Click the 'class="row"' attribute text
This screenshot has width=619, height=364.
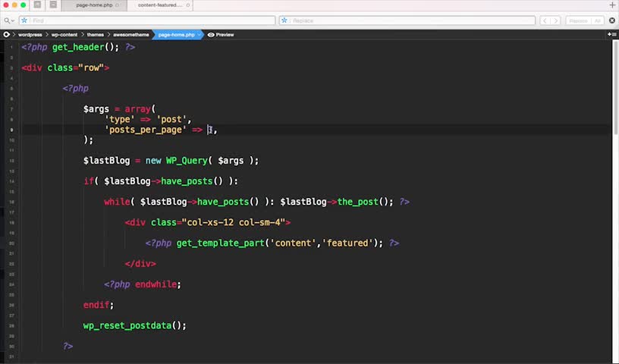point(76,67)
